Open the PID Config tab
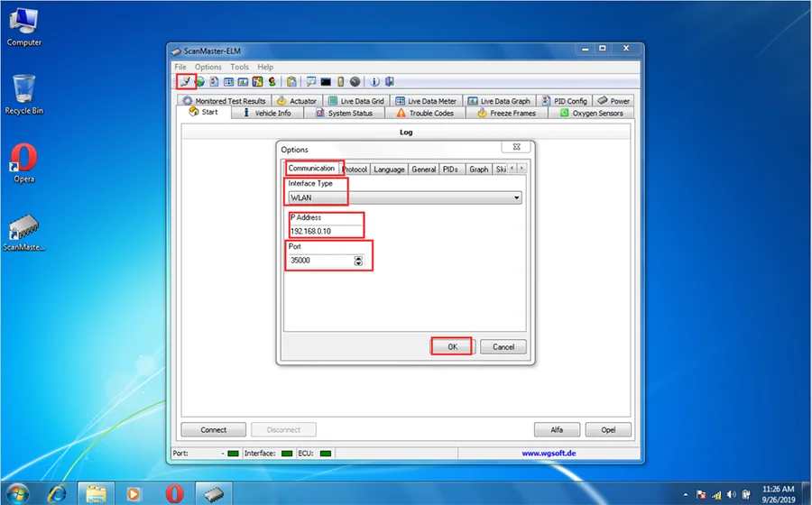Image resolution: width=812 pixels, height=505 pixels. pyautogui.click(x=565, y=101)
